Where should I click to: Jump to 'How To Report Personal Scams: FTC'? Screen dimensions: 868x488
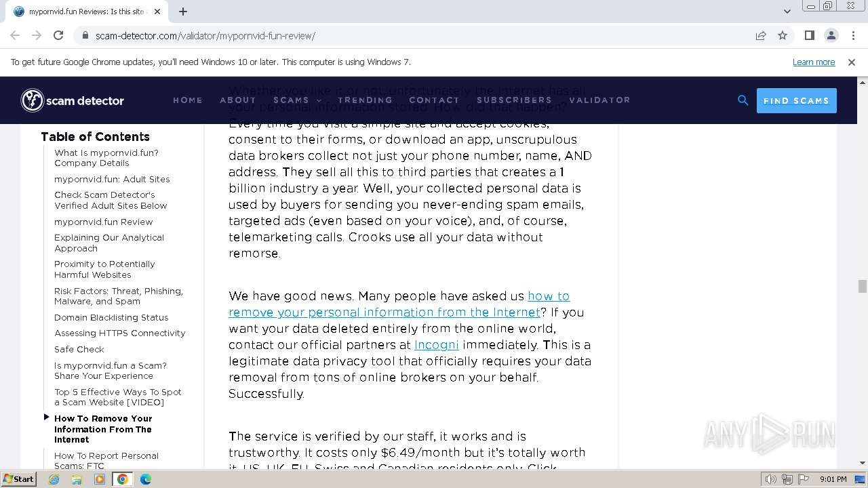106,461
